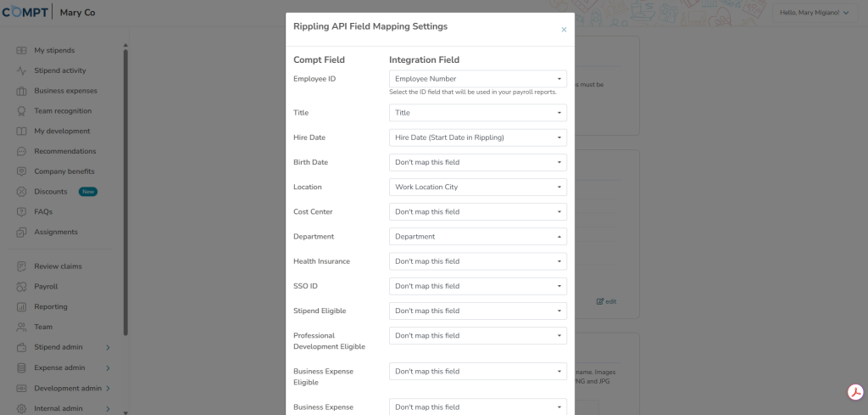The image size is (868, 415).
Task: Click the Business expenses briefcase icon
Action: (x=21, y=91)
